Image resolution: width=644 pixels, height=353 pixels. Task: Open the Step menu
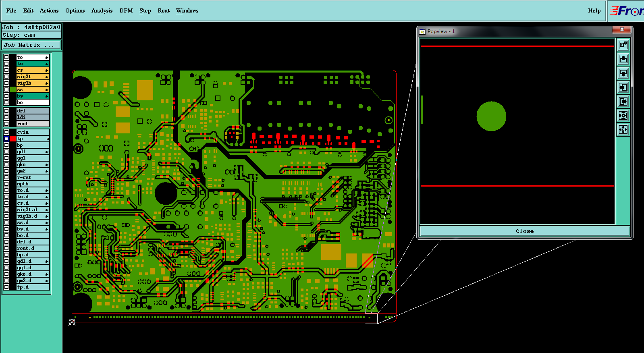145,11
